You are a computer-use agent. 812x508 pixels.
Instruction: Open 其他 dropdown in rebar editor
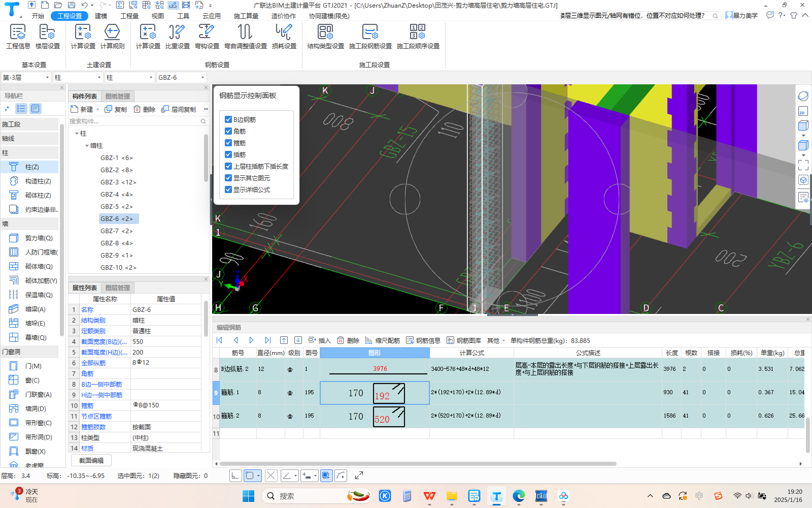pos(496,340)
